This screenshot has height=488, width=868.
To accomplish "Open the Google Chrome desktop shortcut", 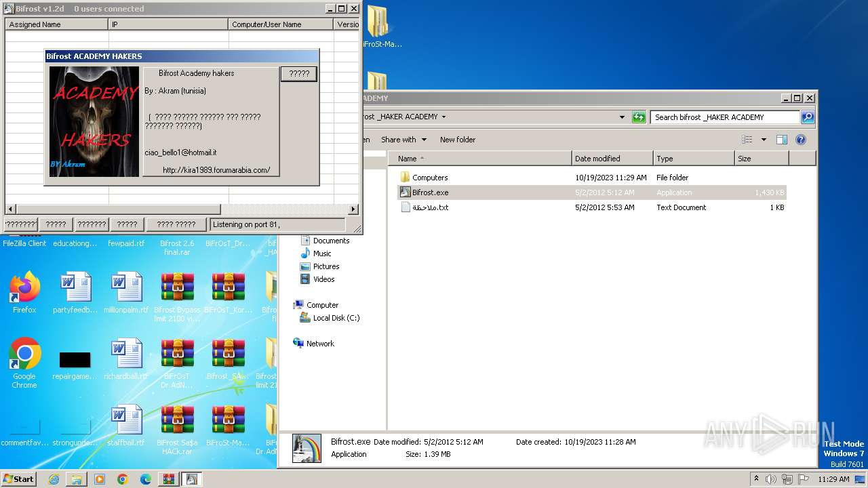I will (24, 363).
